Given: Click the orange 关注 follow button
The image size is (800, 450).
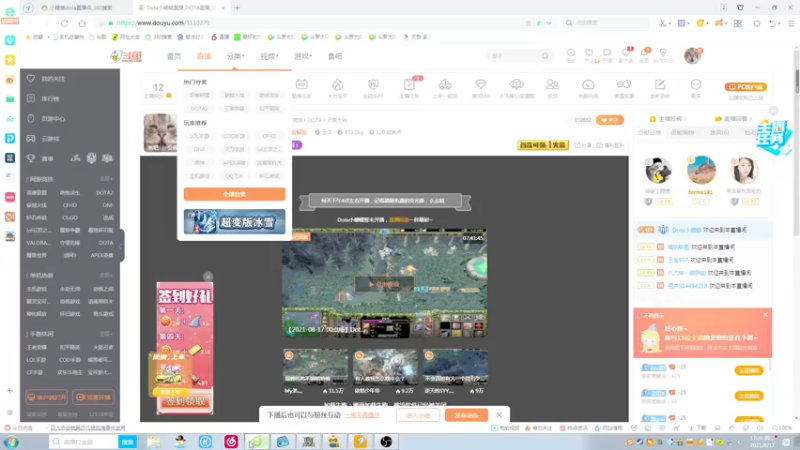Looking at the screenshot, I should coord(610,120).
